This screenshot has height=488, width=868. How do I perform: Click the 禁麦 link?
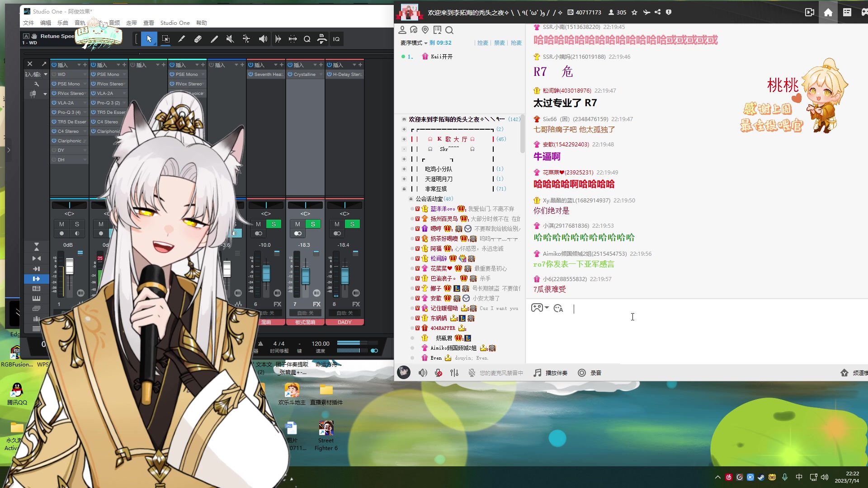500,43
